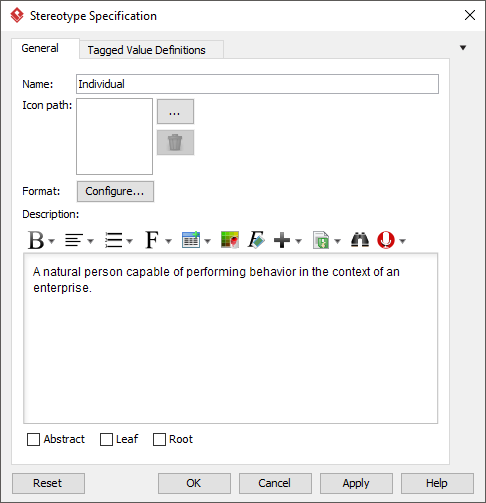Click the binoculars find icon
Viewport: 486px width, 503px height.
point(360,240)
